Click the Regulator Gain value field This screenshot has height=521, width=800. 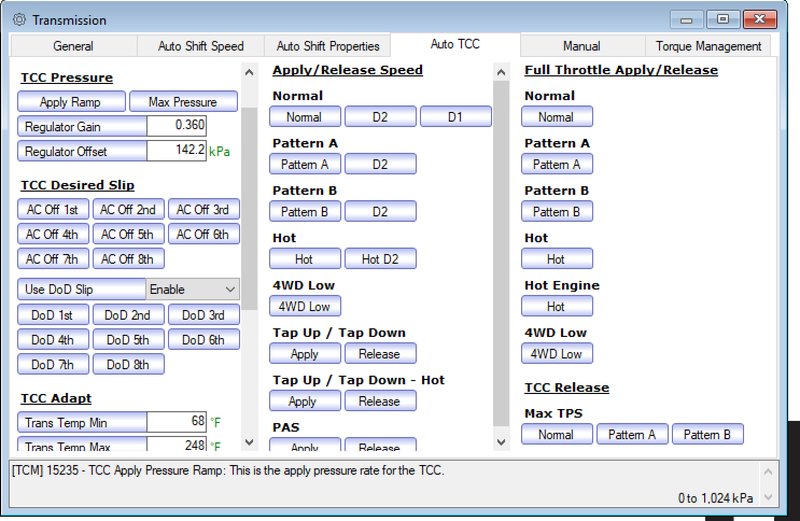[176, 126]
